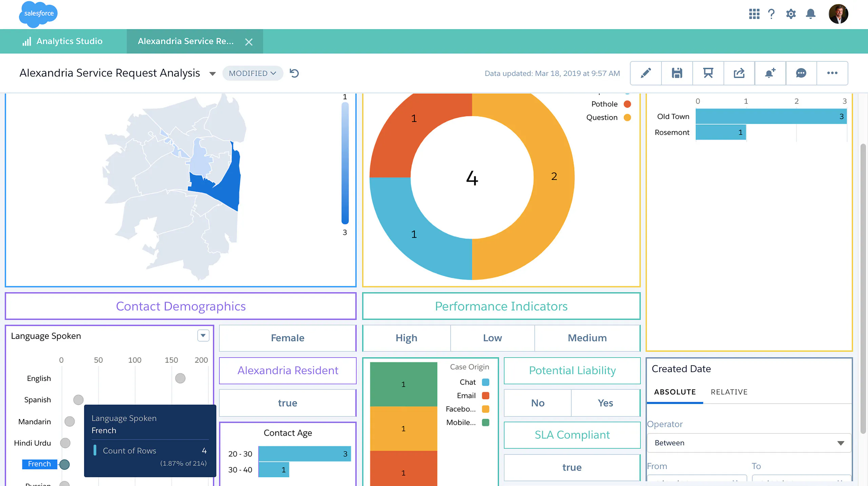Open the Language Spoken chart dropdown arrow
This screenshot has height=486, width=868.
pos(203,336)
